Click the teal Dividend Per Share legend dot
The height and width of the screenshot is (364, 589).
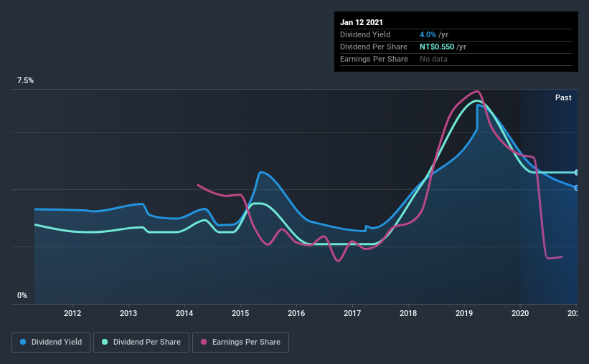pyautogui.click(x=105, y=342)
